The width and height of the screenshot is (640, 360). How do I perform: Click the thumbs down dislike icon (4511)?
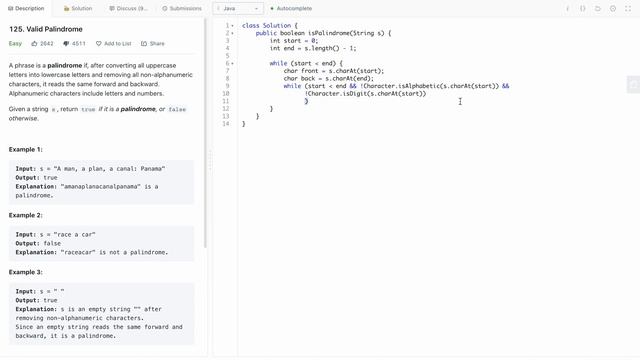[x=66, y=44]
